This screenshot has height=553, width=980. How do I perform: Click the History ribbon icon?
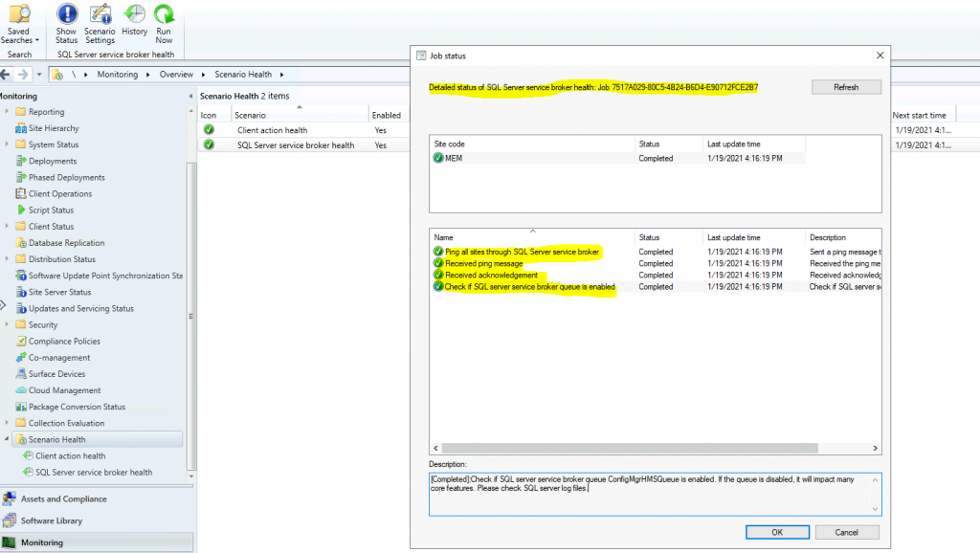[134, 13]
